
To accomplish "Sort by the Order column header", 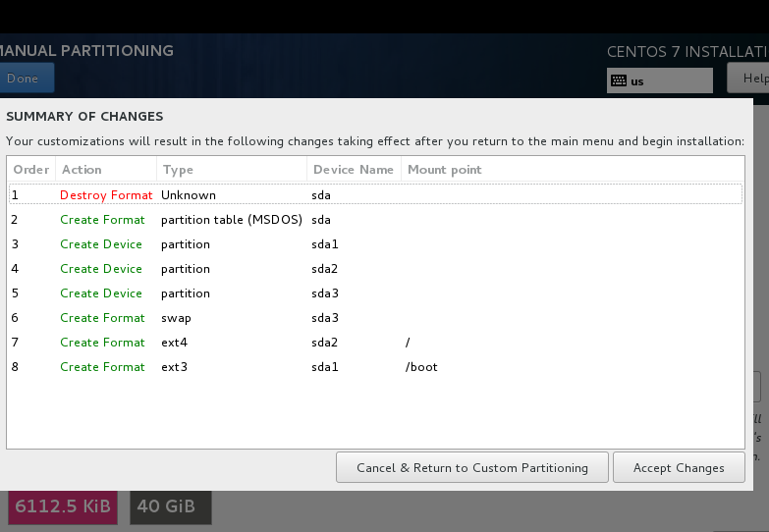I will pyautogui.click(x=31, y=170).
